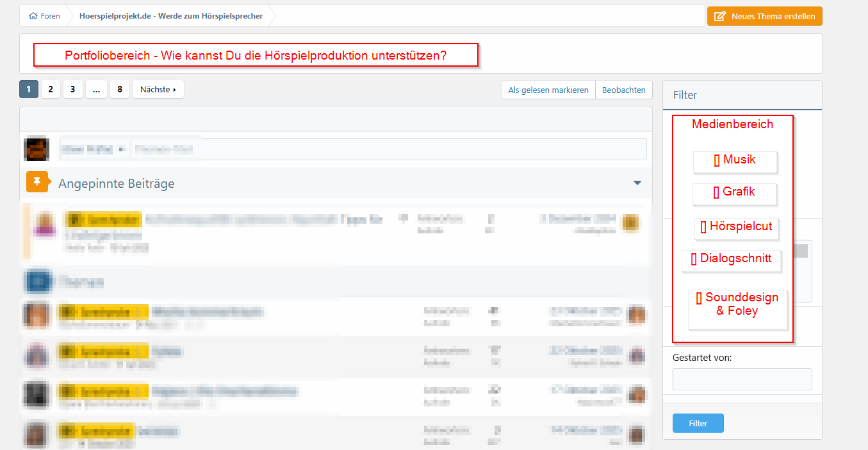Enable the Hörspielcut checkbox
Viewport: 868px width, 450px height.
tap(703, 227)
